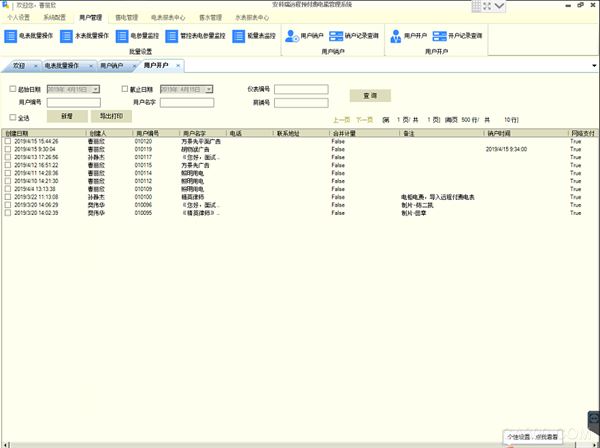600x448 pixels.
Task: Go to 下一页 next page link
Action: (364, 118)
